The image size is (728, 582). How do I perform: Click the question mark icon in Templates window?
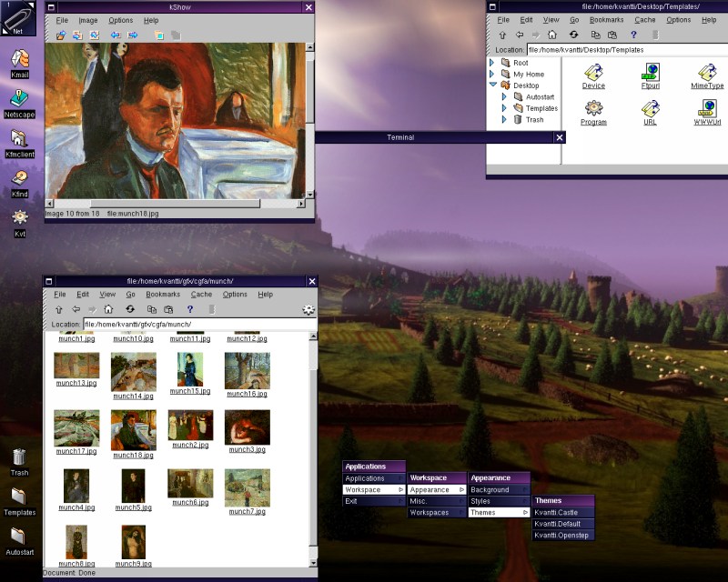point(633,35)
